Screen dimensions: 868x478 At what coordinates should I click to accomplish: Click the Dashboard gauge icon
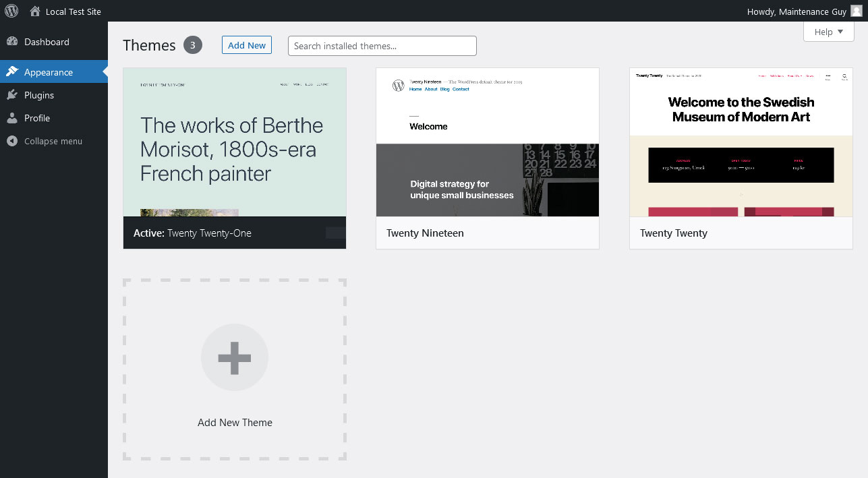coord(12,41)
